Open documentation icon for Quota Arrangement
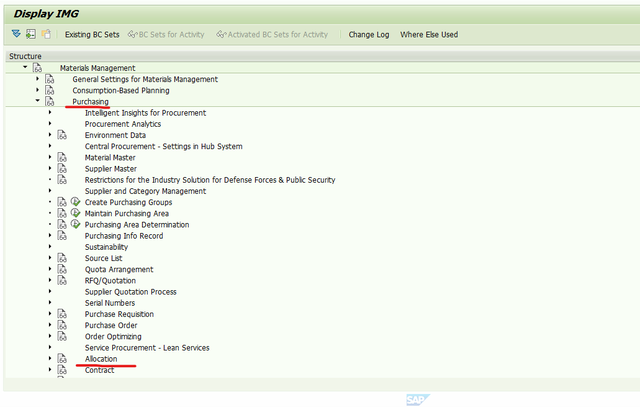The image size is (640, 407). [62, 269]
